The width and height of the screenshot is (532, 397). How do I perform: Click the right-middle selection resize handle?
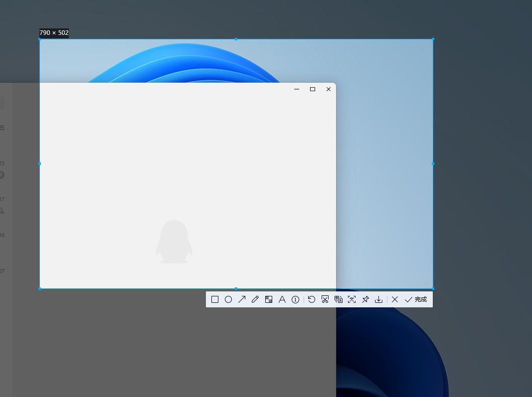(x=433, y=163)
